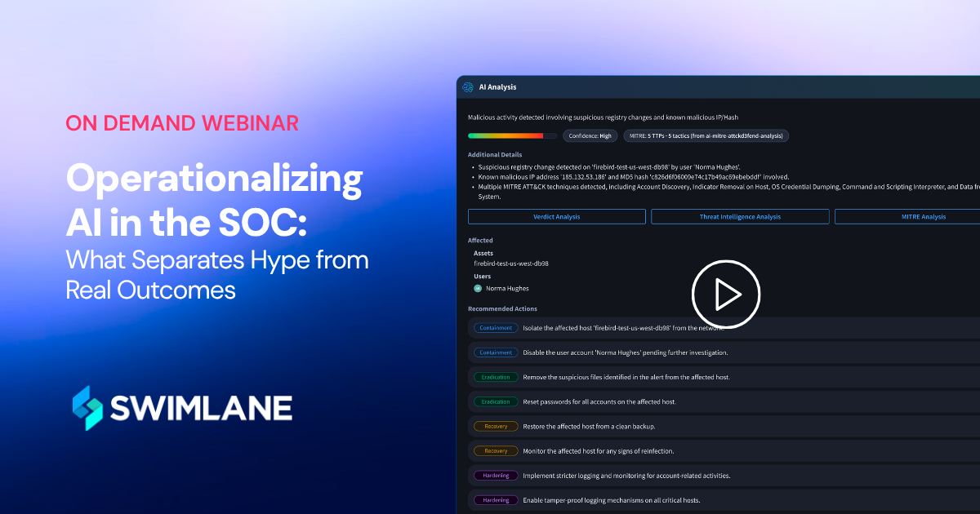
Task: Select 'Reset passwords for all accounts' row
Action: tap(724, 401)
